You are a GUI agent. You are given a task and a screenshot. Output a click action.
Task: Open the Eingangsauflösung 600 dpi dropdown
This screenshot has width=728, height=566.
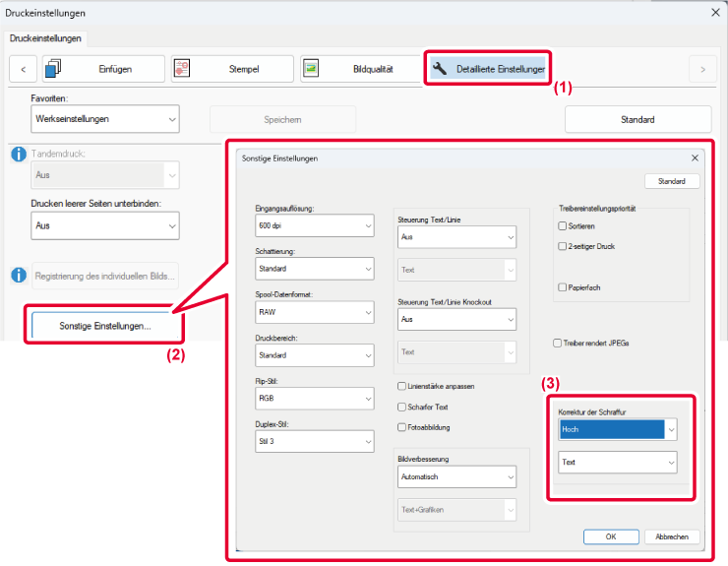[315, 225]
